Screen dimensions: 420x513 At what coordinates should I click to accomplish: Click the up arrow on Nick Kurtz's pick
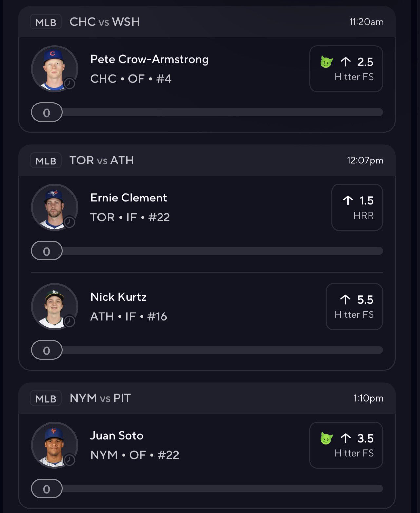coord(345,299)
